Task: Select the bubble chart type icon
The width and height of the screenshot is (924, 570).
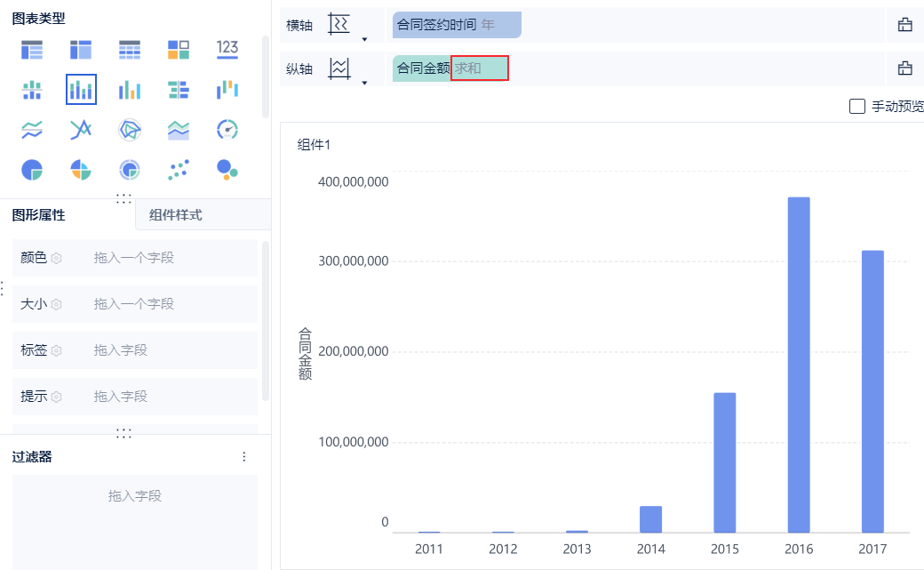Action: click(x=227, y=170)
